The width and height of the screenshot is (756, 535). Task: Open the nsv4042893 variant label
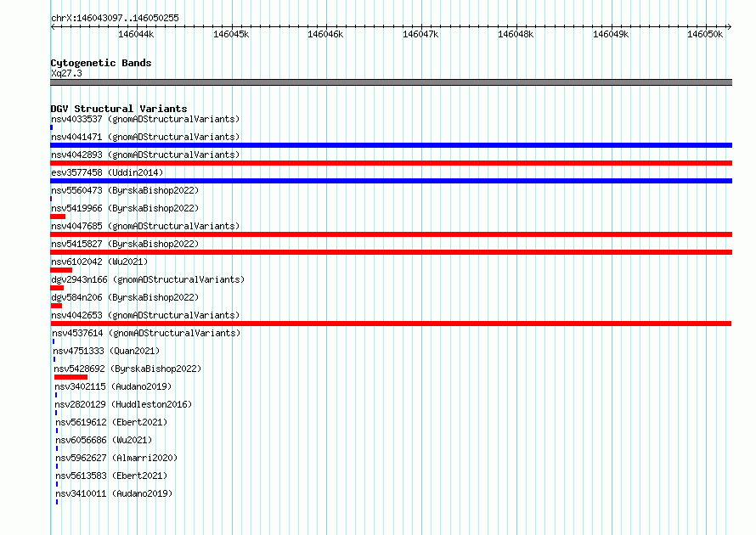145,155
